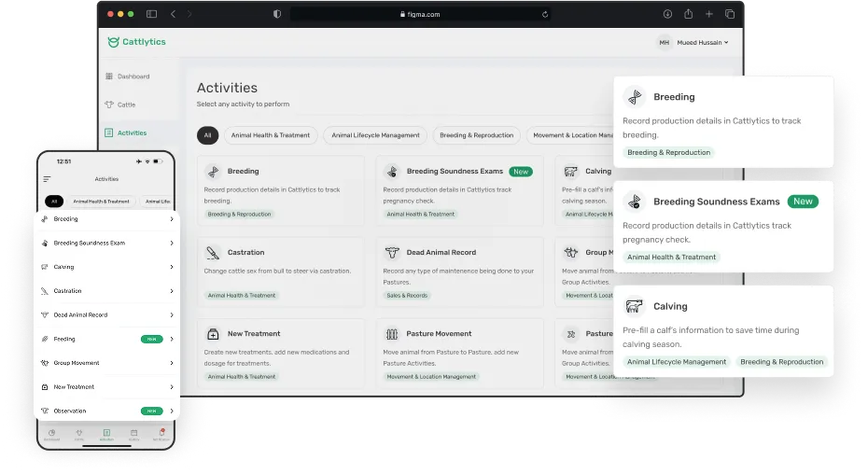Image resolution: width=868 pixels, height=474 pixels.
Task: Click Breeding & Reproduction tag on Breeding floating card
Action: (x=668, y=153)
